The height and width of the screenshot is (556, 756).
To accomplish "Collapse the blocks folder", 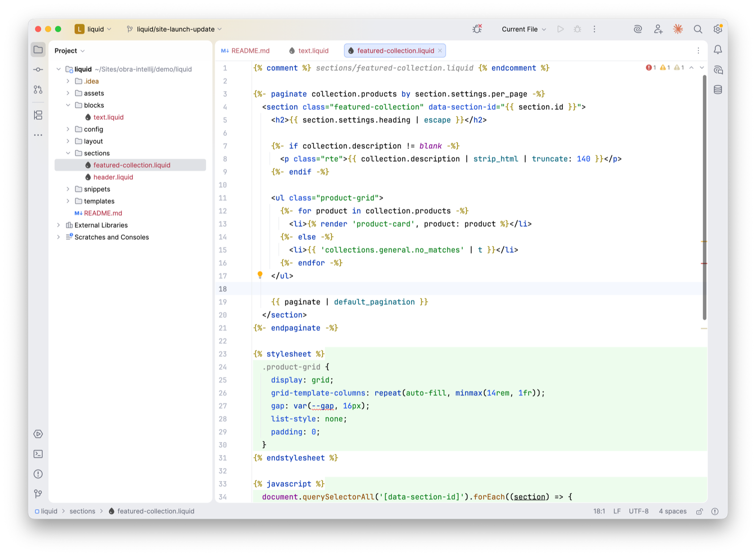I will click(x=68, y=105).
